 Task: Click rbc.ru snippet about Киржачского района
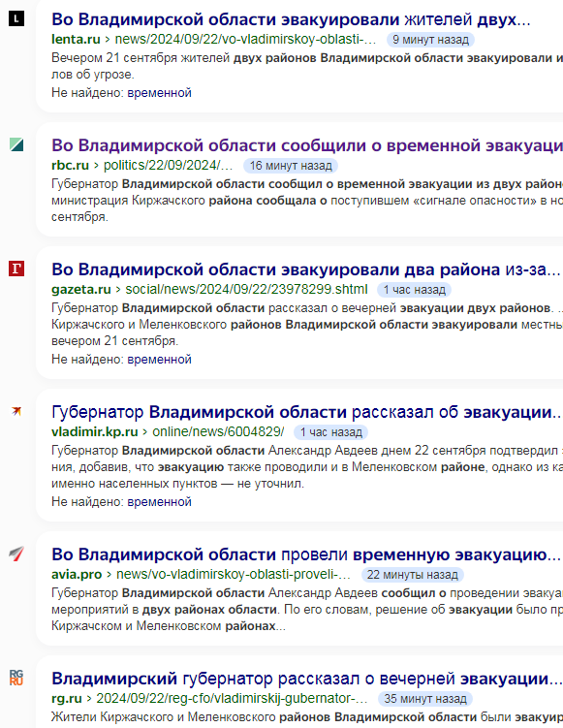point(307,201)
